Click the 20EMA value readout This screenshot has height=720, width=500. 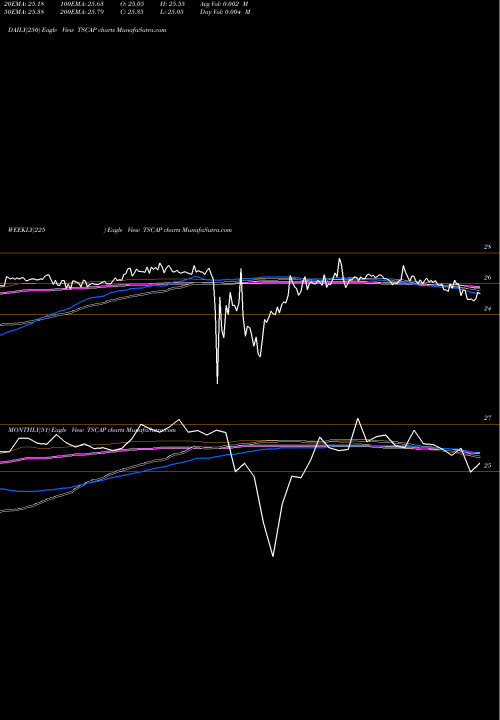tap(24, 3)
